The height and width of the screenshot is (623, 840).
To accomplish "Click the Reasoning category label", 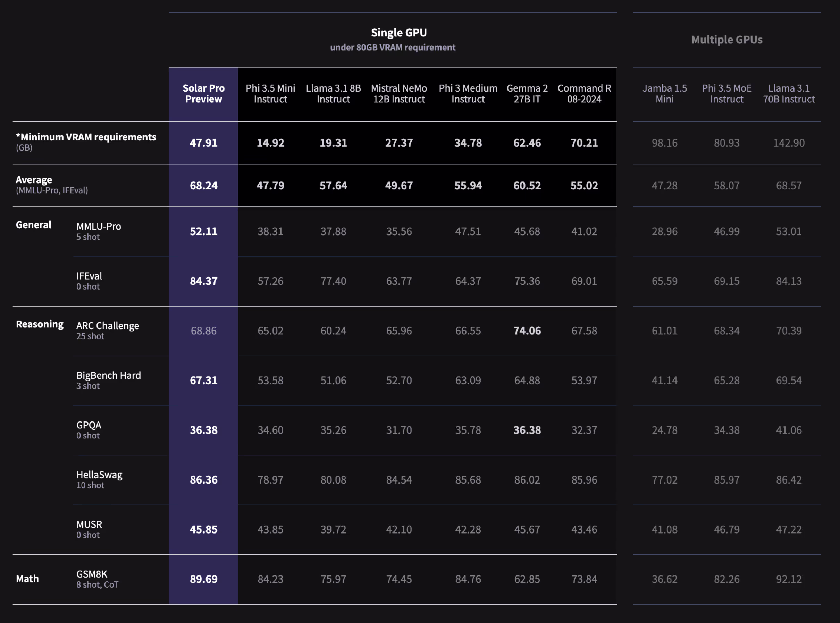I will [40, 324].
